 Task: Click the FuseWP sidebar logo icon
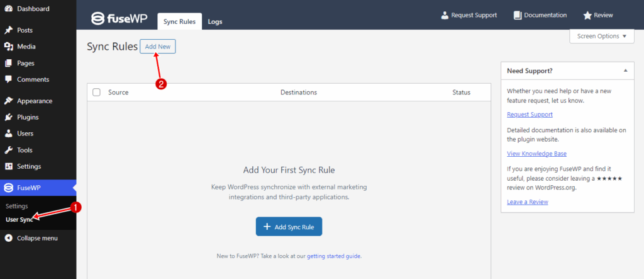[x=8, y=188]
